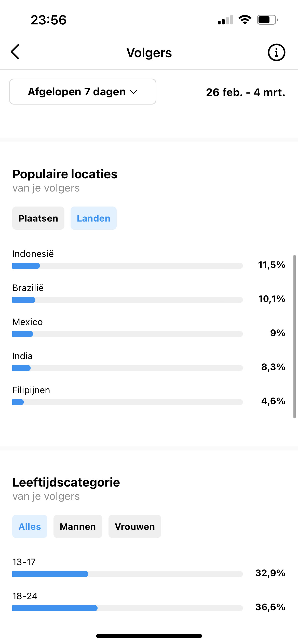Tap the date range '26 feb. - 4 mrt.'
This screenshot has height=644, width=298.
coord(246,92)
